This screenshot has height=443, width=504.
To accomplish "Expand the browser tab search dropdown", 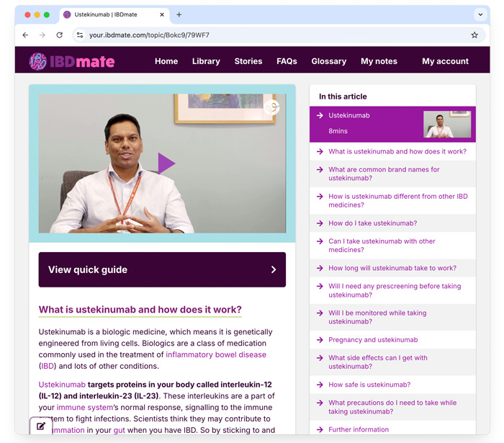I will coord(480,14).
